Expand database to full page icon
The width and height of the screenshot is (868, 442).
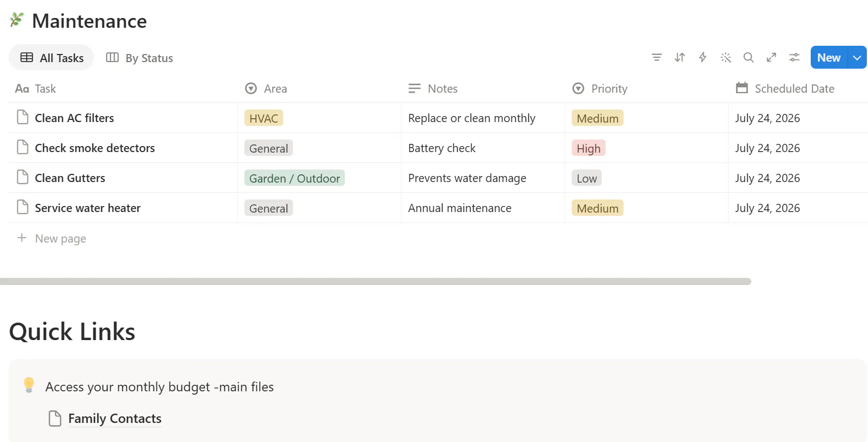771,57
